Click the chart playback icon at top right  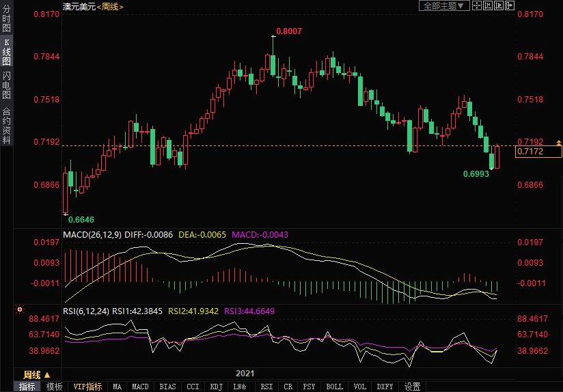(498, 5)
